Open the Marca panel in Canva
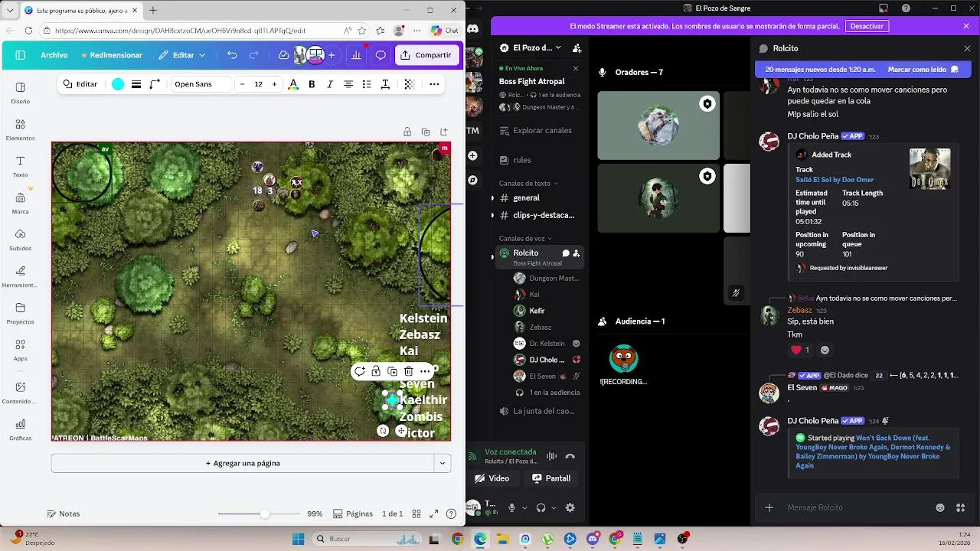The width and height of the screenshot is (980, 551). click(x=21, y=203)
